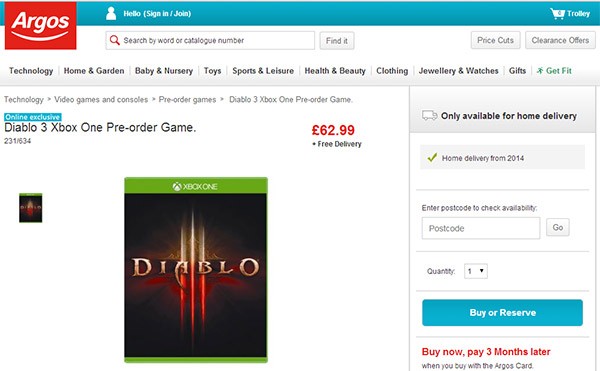Click the Argos logo
600x371 pixels.
click(41, 25)
